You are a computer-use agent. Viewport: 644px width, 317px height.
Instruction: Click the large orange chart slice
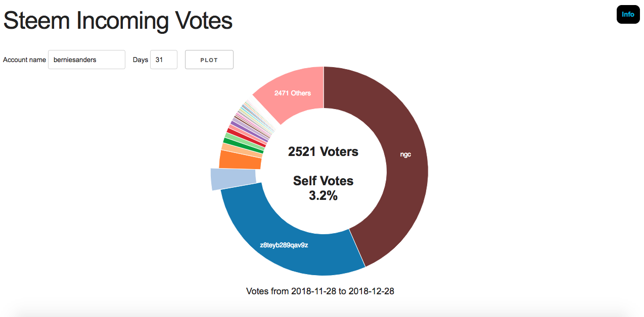point(240,160)
